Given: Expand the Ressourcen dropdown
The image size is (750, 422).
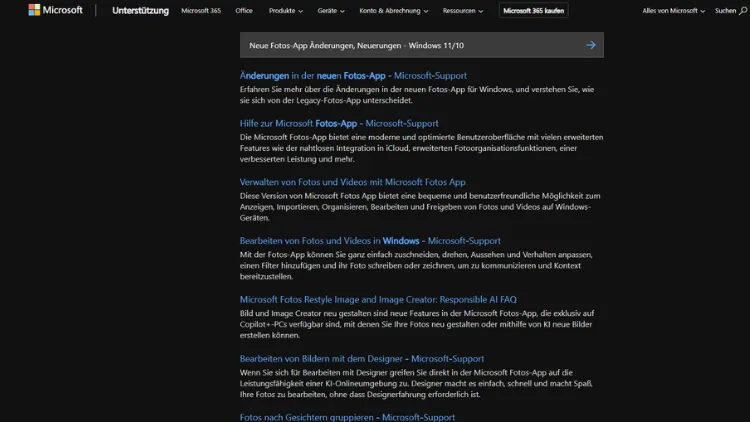Looking at the screenshot, I should click(x=463, y=11).
